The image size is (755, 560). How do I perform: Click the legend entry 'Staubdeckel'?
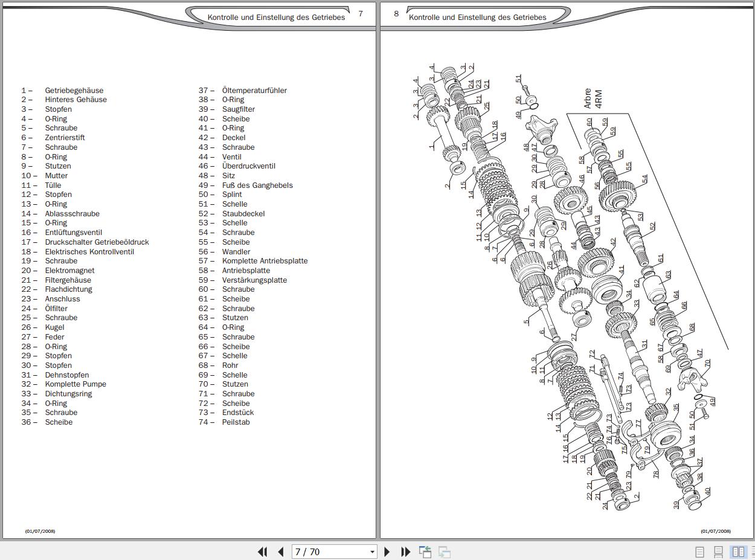click(243, 214)
